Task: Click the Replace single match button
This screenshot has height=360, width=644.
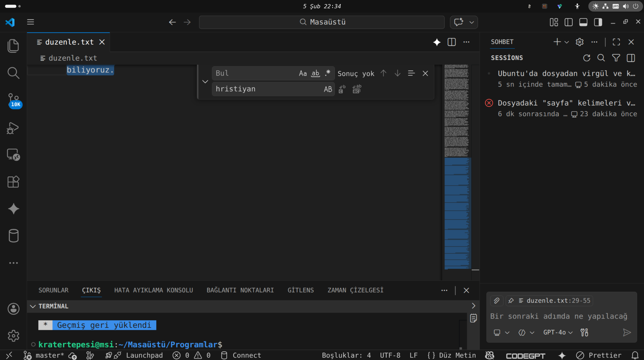Action: pyautogui.click(x=342, y=89)
